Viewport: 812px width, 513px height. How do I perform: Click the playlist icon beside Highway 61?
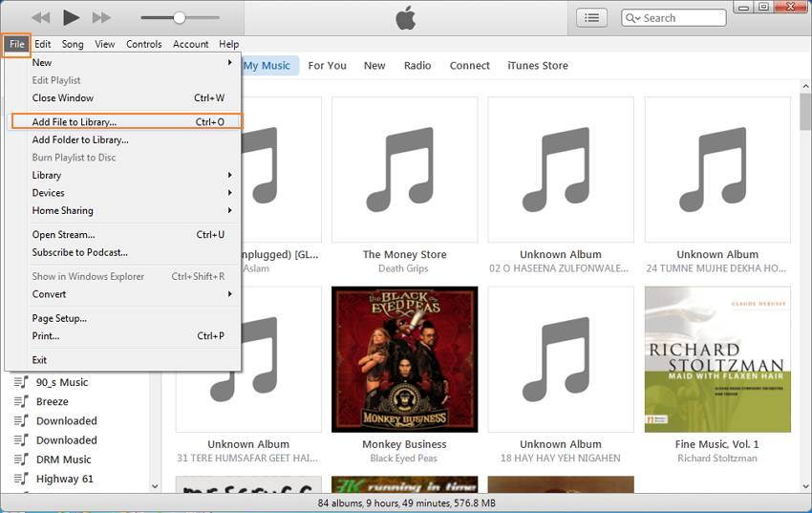click(21, 479)
